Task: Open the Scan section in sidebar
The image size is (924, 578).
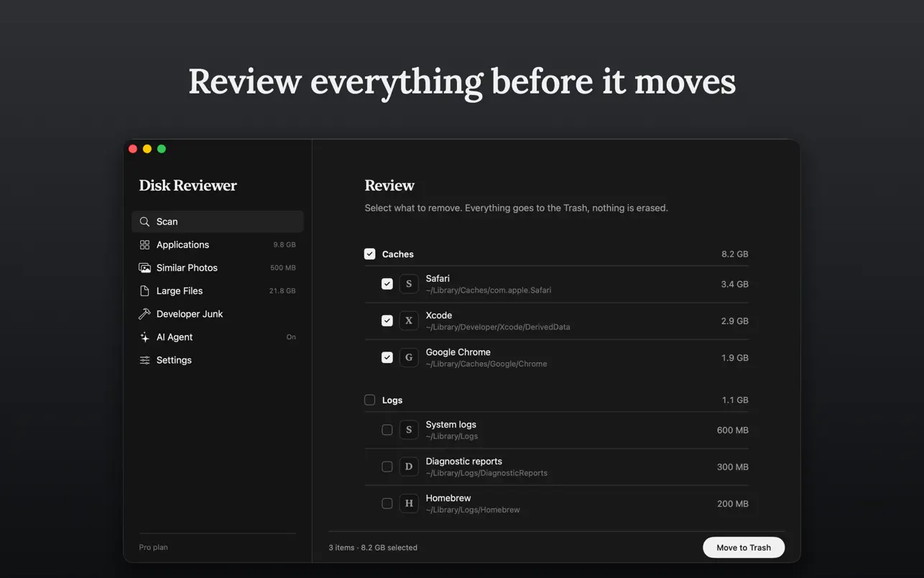Action: pyautogui.click(x=217, y=221)
